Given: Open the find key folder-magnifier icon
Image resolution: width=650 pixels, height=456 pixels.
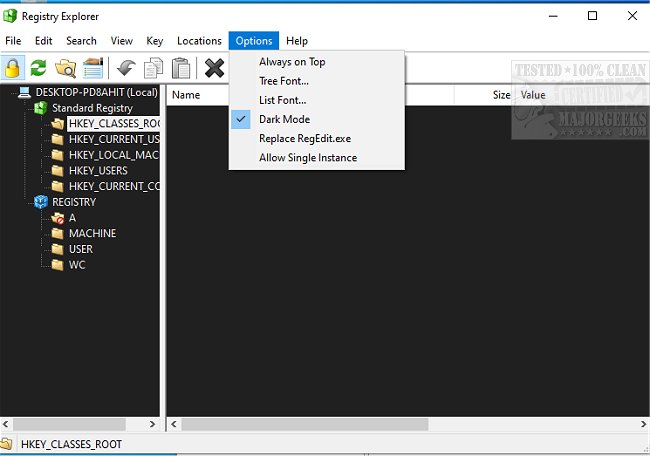Looking at the screenshot, I should (x=65, y=68).
